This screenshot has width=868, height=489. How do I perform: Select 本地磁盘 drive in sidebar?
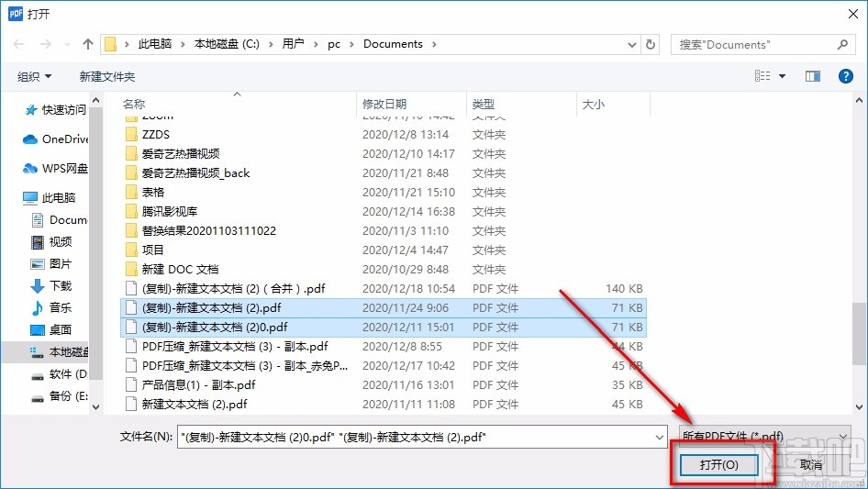click(60, 351)
